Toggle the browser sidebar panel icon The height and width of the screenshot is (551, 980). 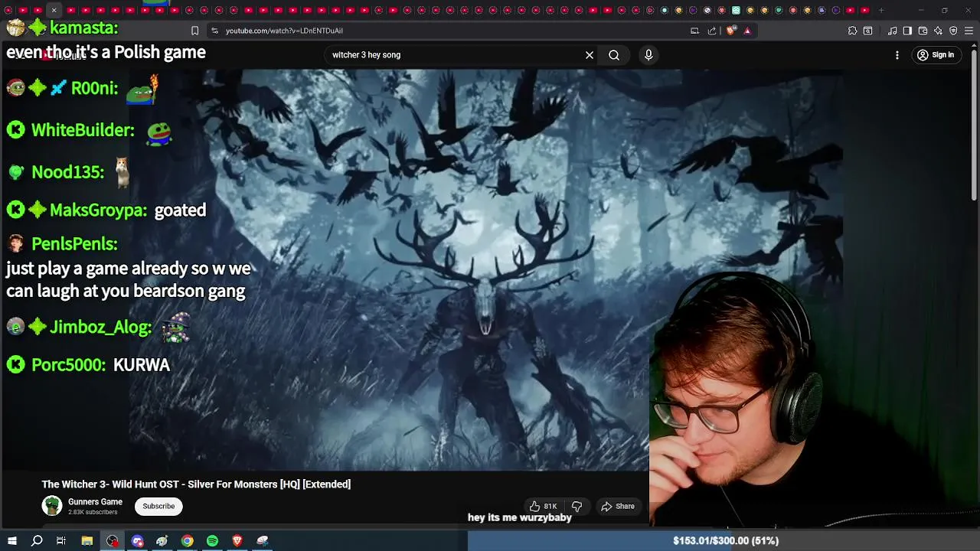coord(907,31)
